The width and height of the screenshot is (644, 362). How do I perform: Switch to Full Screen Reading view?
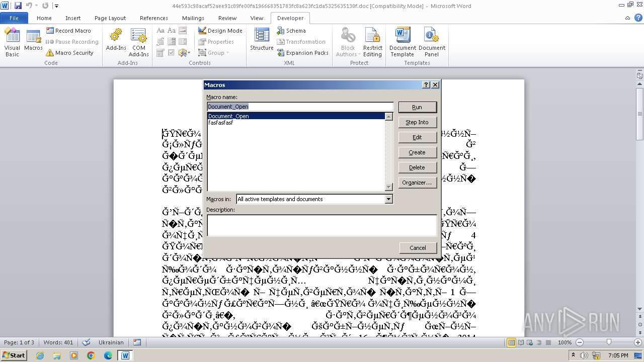[x=521, y=342]
